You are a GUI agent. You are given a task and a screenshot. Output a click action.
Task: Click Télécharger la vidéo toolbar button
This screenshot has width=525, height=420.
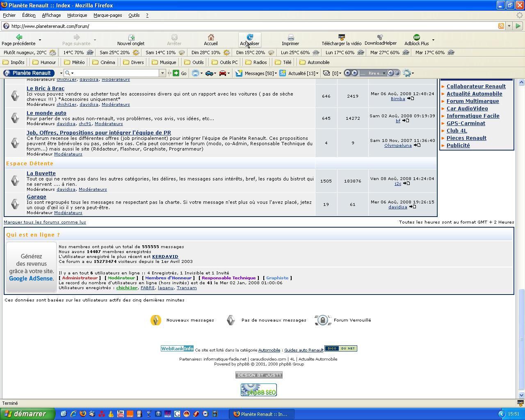tap(341, 40)
